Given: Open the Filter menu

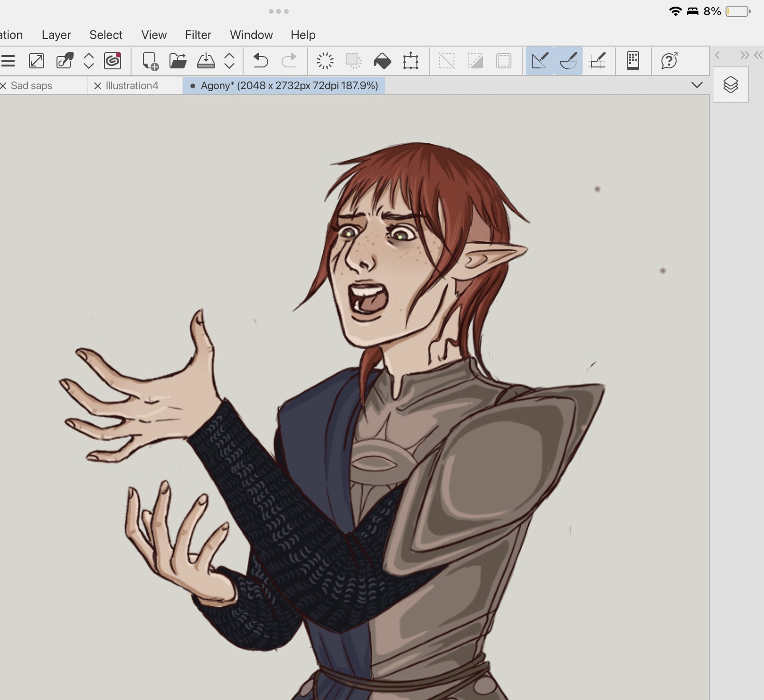Looking at the screenshot, I should [x=198, y=35].
